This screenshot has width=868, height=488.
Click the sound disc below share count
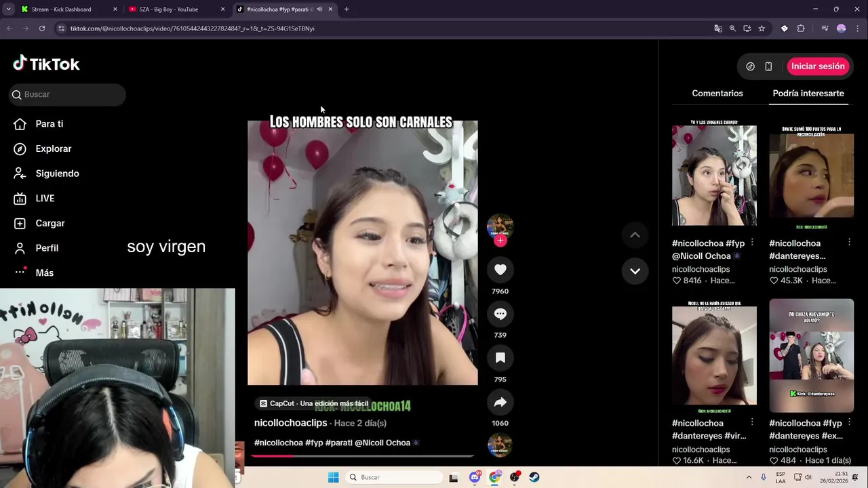[x=500, y=445]
